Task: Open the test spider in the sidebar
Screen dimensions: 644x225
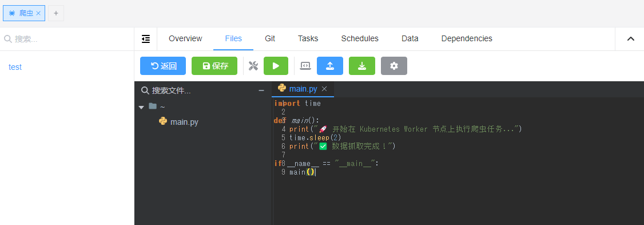Action: point(15,67)
